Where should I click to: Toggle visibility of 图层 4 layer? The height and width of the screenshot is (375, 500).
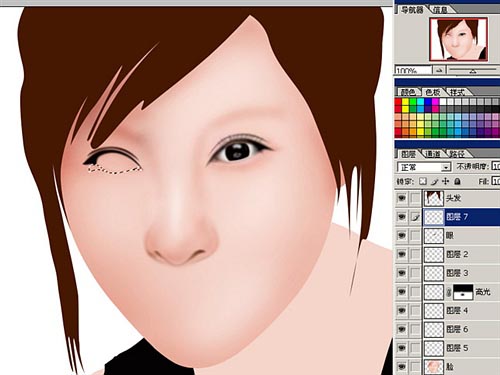[x=402, y=311]
